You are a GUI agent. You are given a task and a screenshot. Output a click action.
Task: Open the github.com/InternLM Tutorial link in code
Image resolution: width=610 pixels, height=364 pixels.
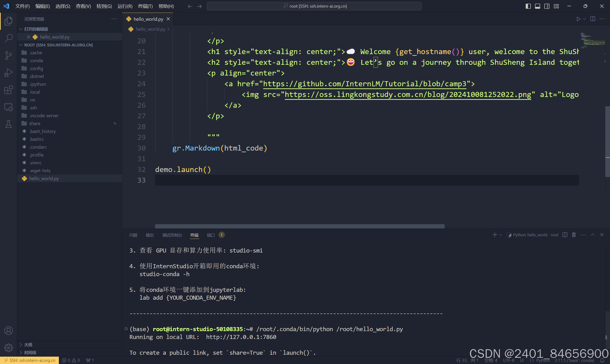click(365, 84)
